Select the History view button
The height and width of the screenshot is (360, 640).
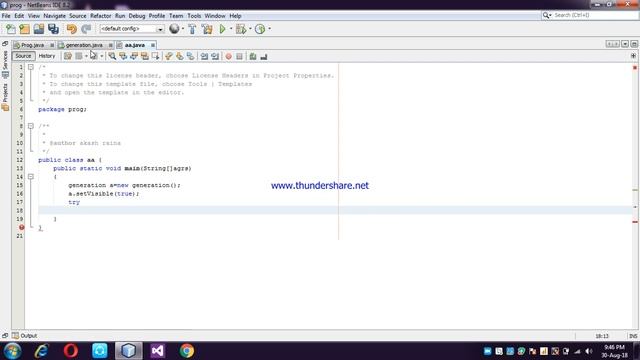click(x=47, y=56)
